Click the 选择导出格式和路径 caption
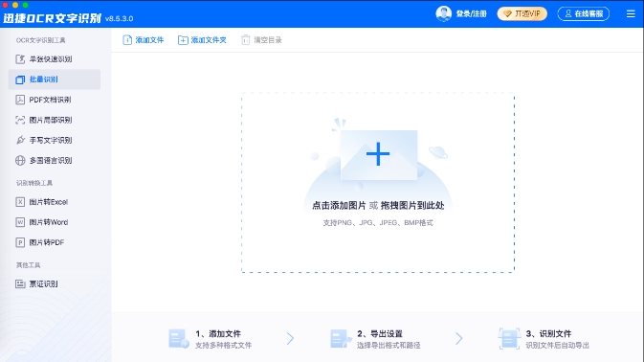The width and height of the screenshot is (644, 362). [389, 346]
